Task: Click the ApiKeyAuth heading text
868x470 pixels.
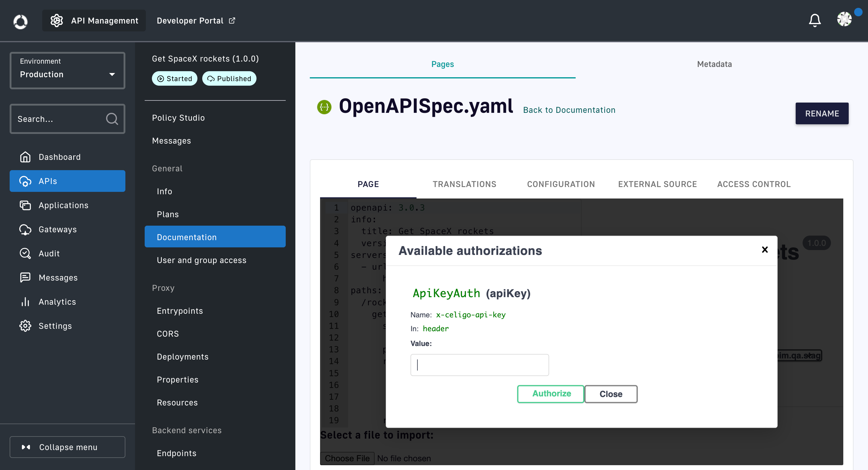Action: click(446, 293)
